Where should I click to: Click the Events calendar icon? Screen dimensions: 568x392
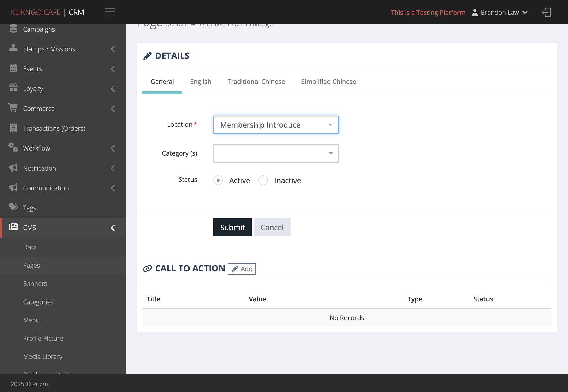[x=13, y=68]
